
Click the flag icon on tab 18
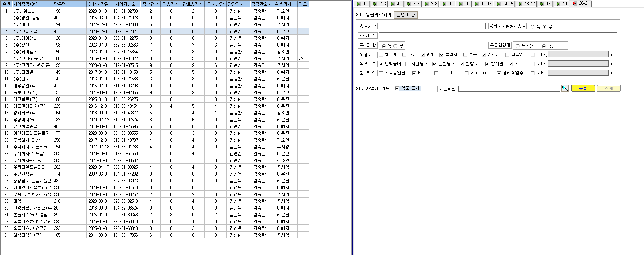tap(542, 4)
